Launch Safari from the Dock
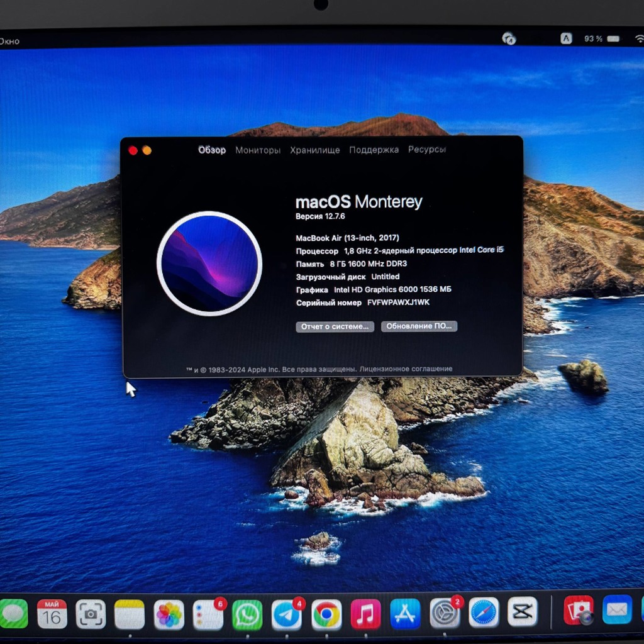This screenshot has height=644, width=644. [x=484, y=613]
